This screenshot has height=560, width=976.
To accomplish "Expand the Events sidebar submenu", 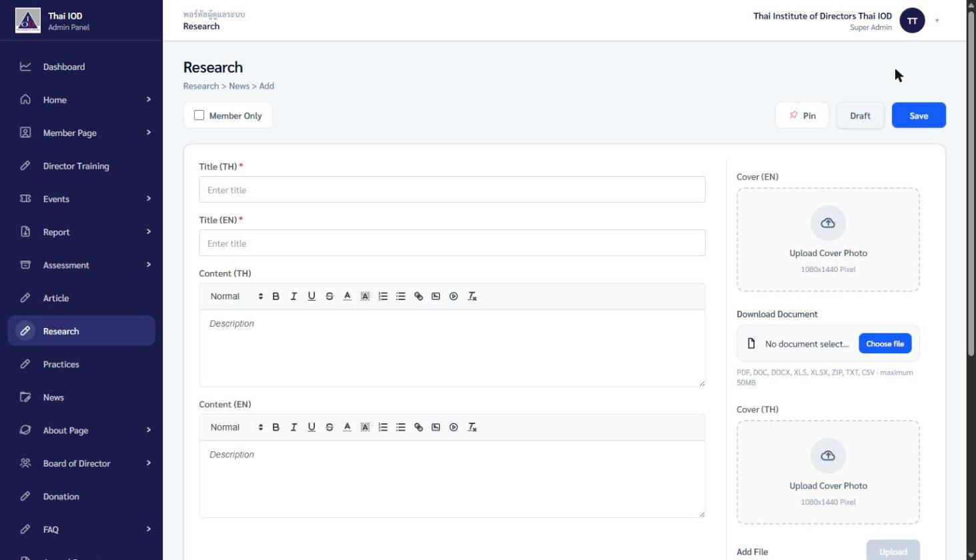I will pos(148,199).
